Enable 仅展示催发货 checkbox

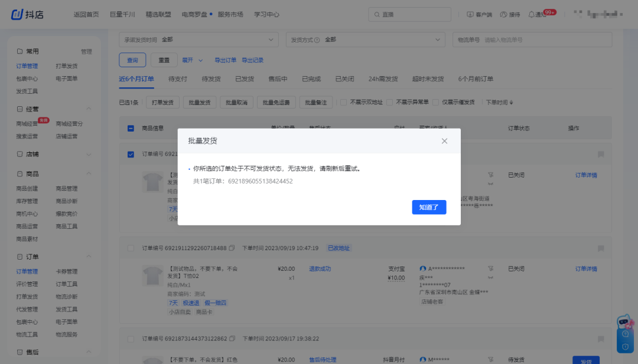point(435,103)
